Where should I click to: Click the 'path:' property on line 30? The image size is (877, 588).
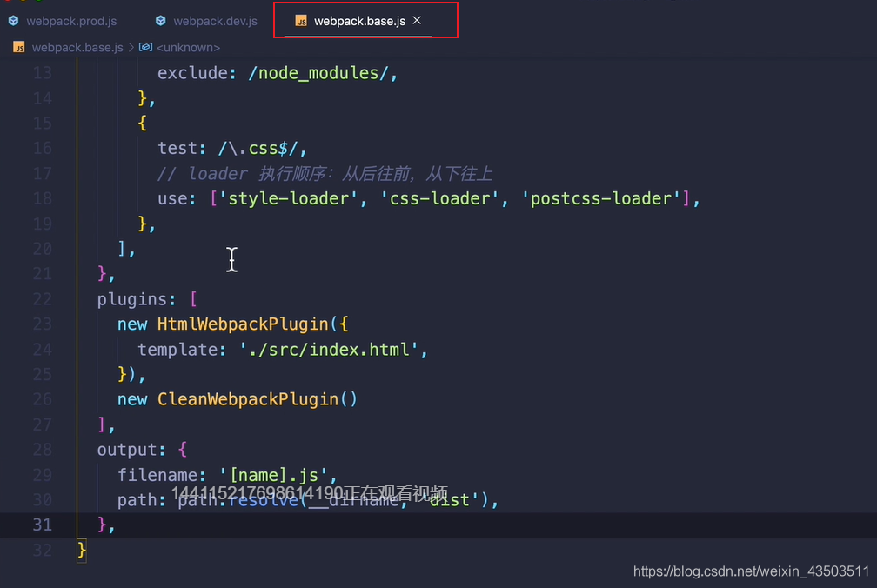[x=142, y=500]
